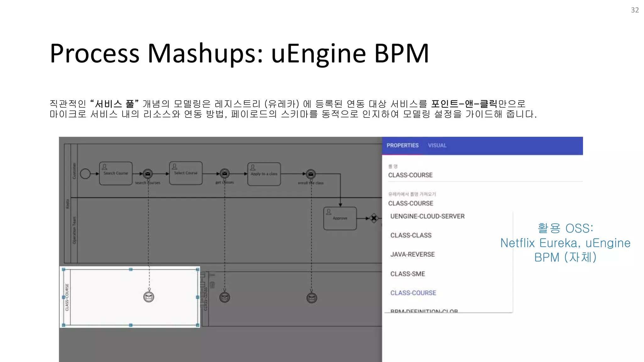Choose CLASS-CLASS from the service list
The image size is (644, 362).
pyautogui.click(x=411, y=235)
